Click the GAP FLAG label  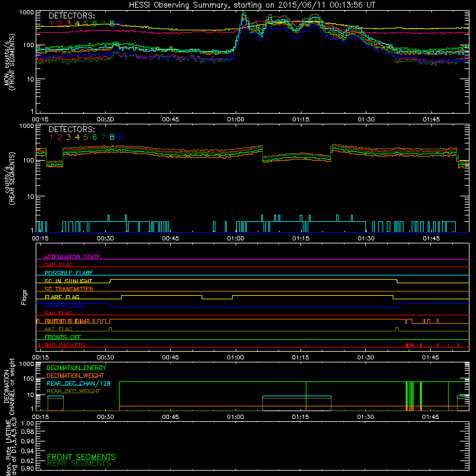pos(58,265)
